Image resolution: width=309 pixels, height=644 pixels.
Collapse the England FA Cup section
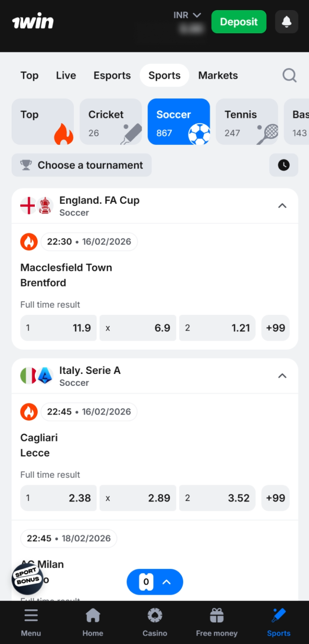(x=282, y=205)
